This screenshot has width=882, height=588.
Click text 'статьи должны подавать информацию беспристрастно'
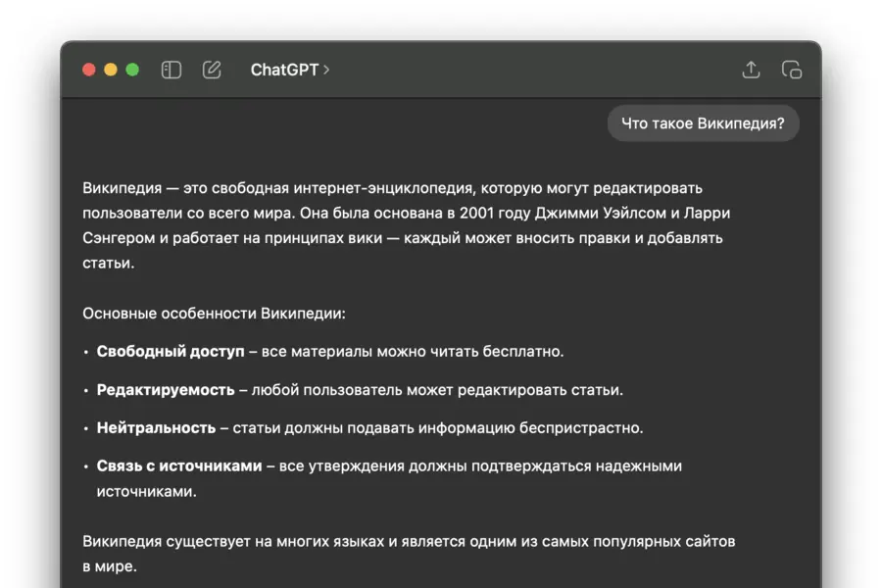pyautogui.click(x=436, y=427)
